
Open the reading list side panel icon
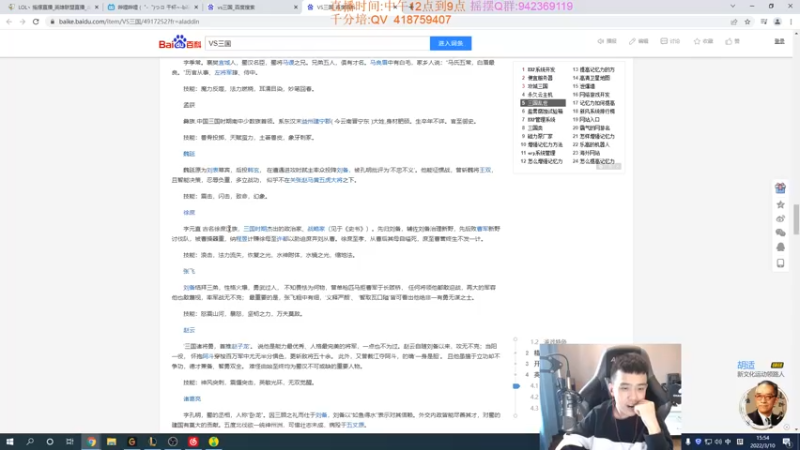[764, 21]
